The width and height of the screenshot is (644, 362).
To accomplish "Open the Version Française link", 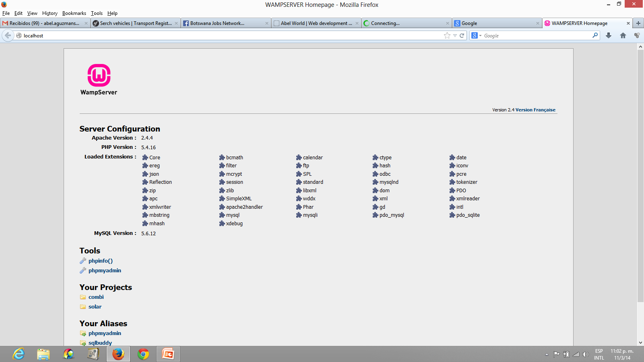I will pos(535,110).
